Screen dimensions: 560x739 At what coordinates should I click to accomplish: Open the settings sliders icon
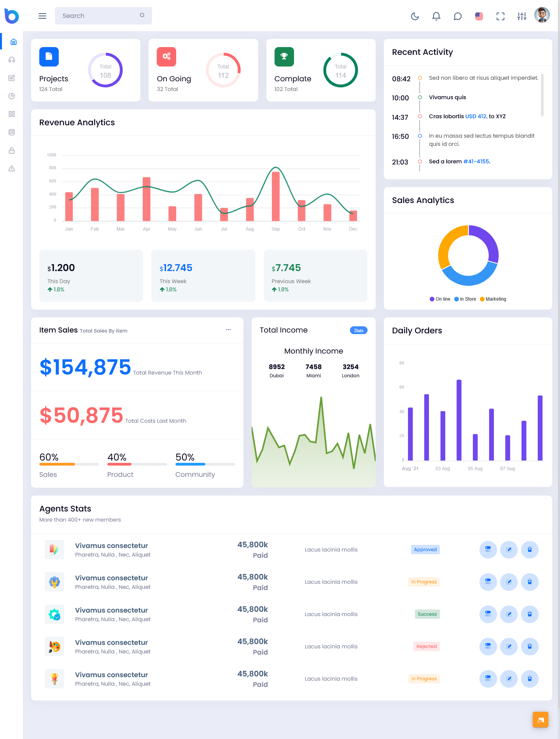pyautogui.click(x=522, y=16)
